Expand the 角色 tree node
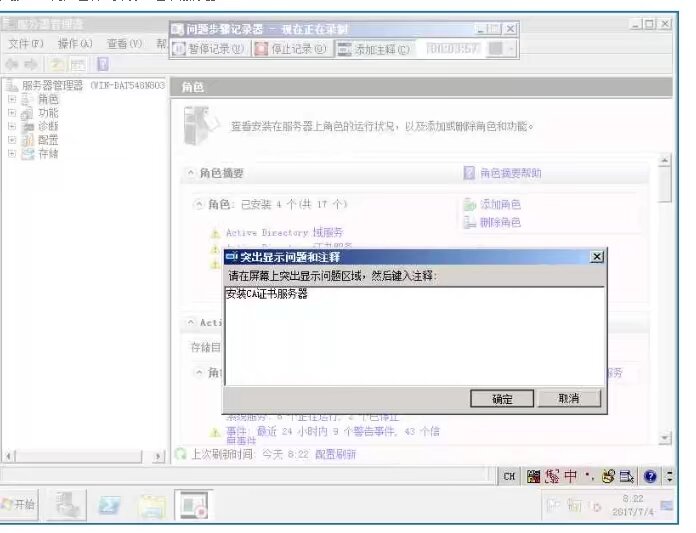The width and height of the screenshot is (696, 533). click(12, 99)
